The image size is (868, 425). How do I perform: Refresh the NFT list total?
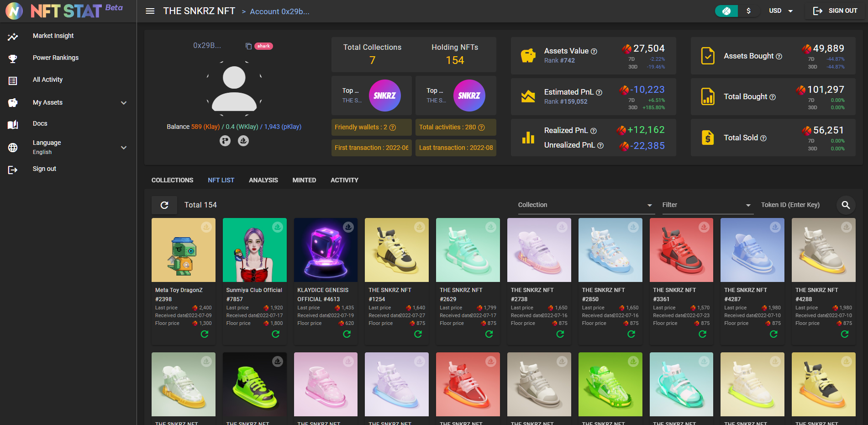pyautogui.click(x=164, y=205)
